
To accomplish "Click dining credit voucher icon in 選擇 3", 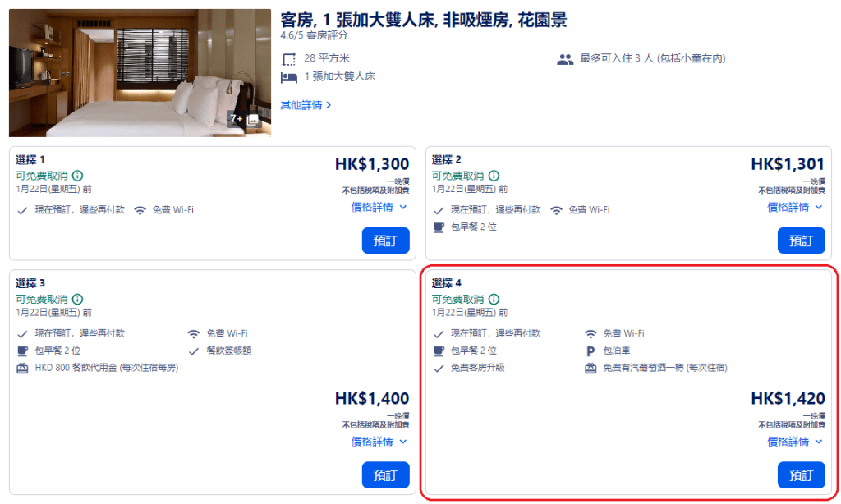I will (x=23, y=368).
